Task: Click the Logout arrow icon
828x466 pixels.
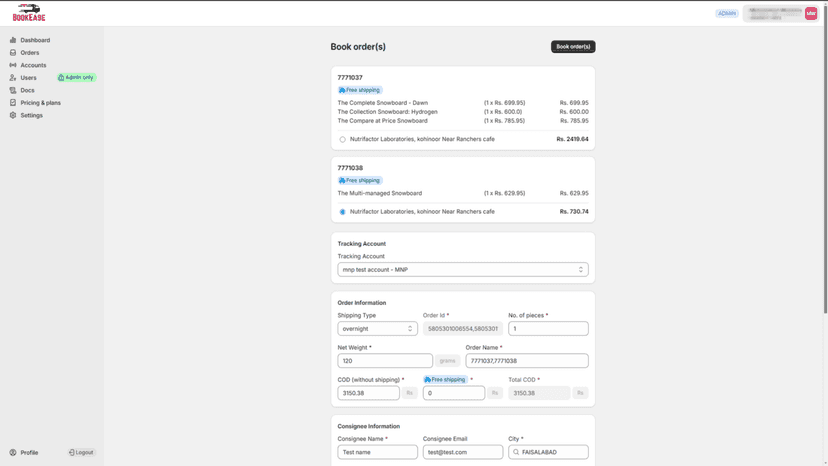Action: tap(72, 452)
